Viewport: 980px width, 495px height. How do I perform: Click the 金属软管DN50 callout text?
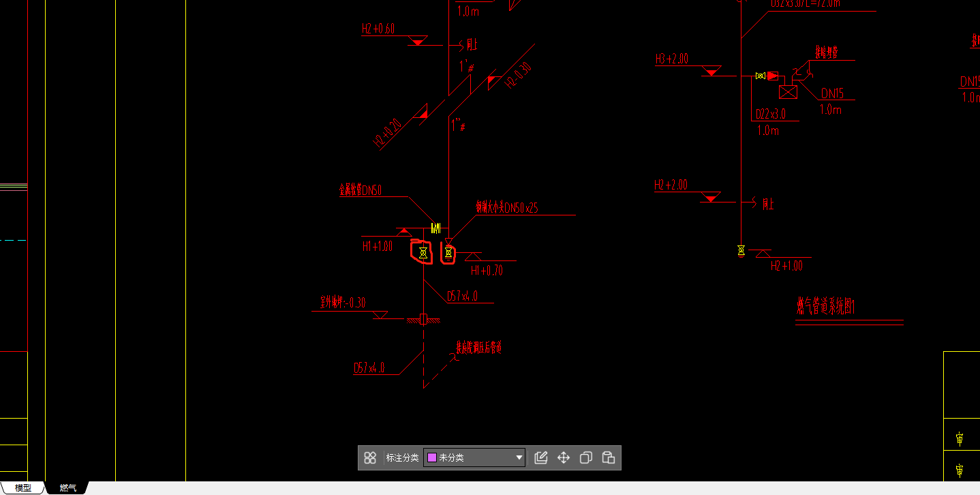click(x=361, y=190)
